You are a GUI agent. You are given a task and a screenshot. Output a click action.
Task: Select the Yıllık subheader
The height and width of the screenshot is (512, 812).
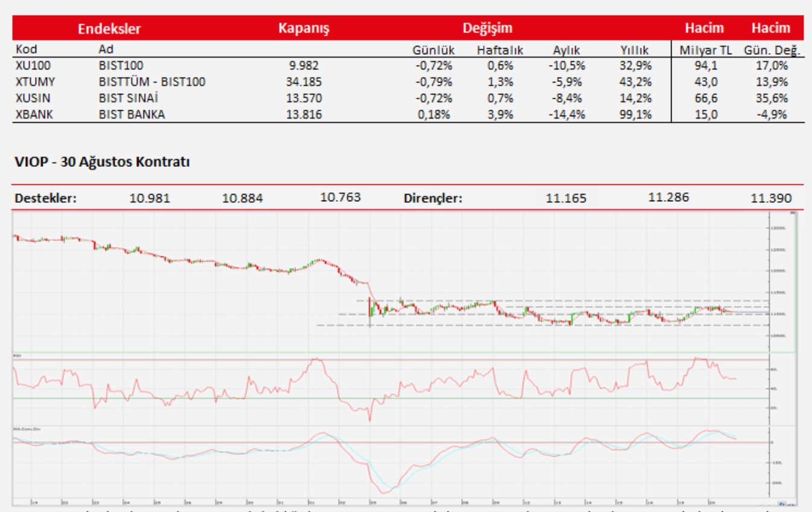(634, 51)
